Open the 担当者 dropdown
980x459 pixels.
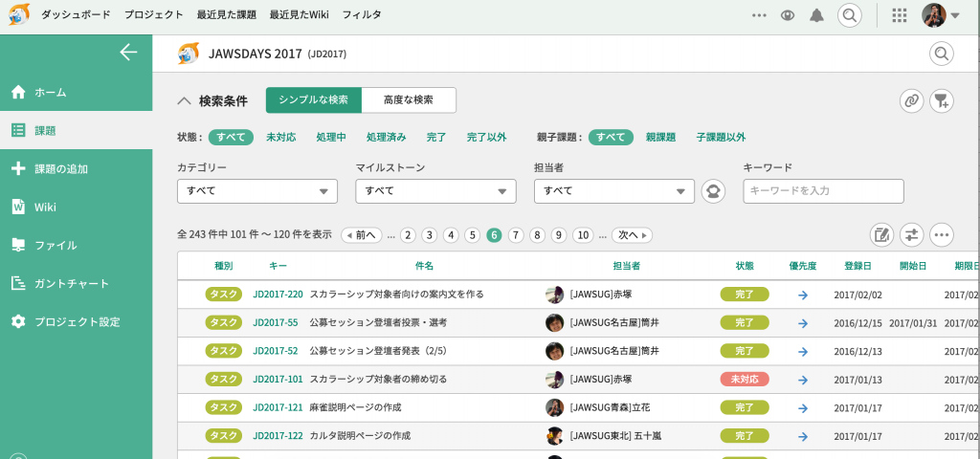click(614, 191)
